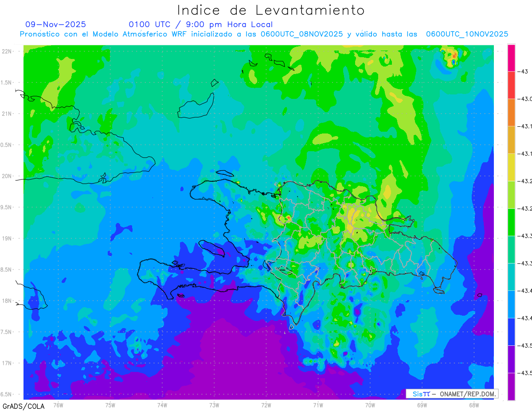Click the '20N' latitude label

point(7,176)
